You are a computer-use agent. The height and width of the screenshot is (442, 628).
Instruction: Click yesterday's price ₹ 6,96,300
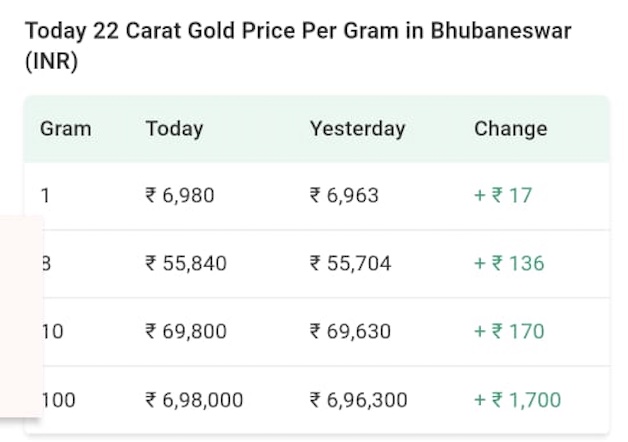point(358,400)
